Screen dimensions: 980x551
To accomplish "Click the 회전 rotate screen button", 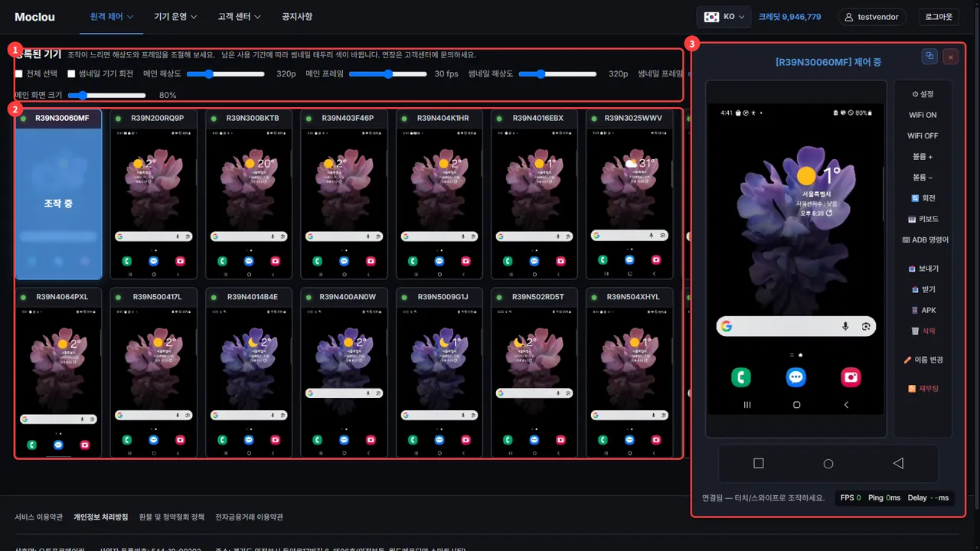I will tap(923, 198).
